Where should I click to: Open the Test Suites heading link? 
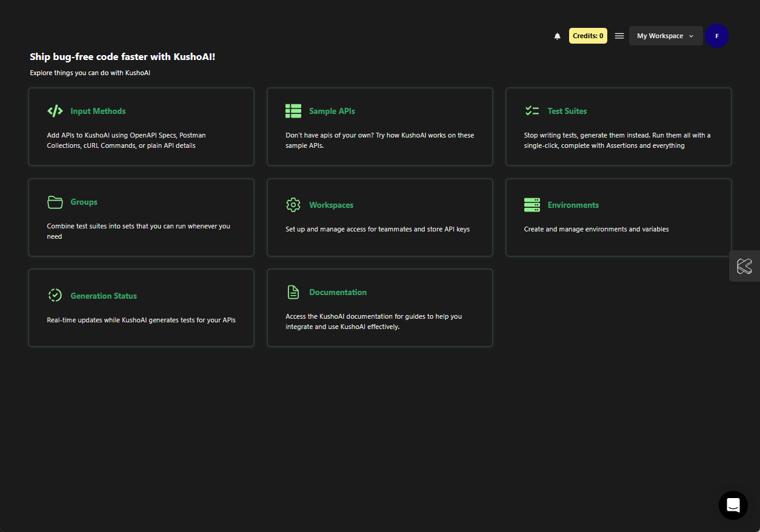tap(567, 111)
